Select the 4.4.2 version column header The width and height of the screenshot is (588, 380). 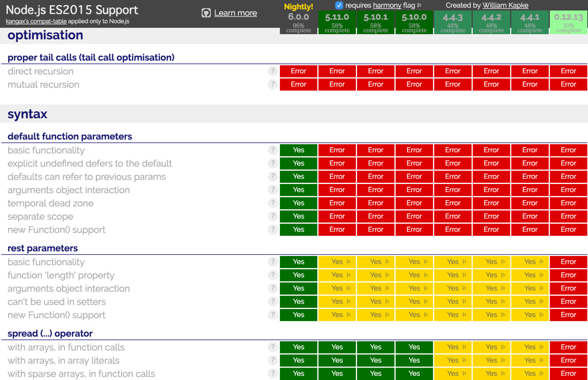tap(491, 22)
